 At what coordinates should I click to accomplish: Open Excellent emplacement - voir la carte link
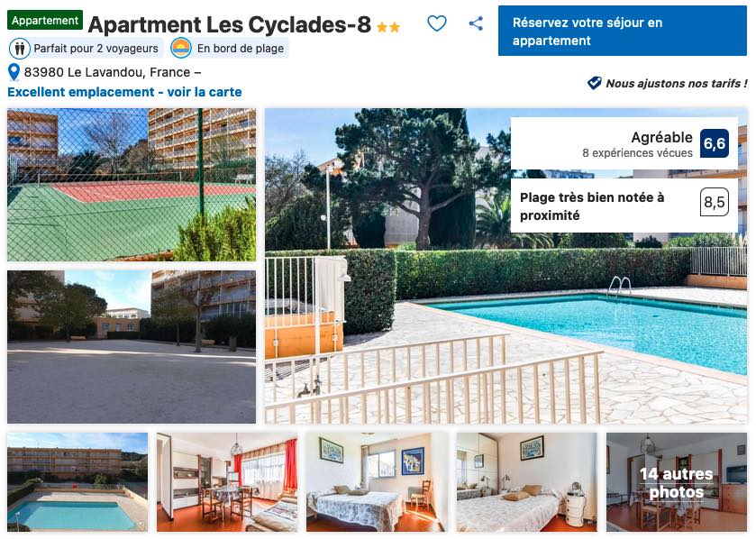click(x=124, y=92)
